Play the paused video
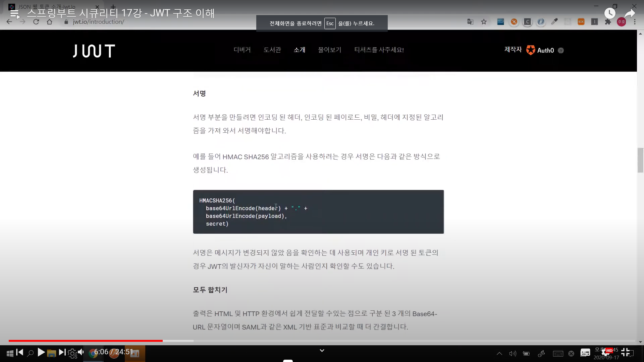Image resolution: width=644 pixels, height=362 pixels. [41, 352]
